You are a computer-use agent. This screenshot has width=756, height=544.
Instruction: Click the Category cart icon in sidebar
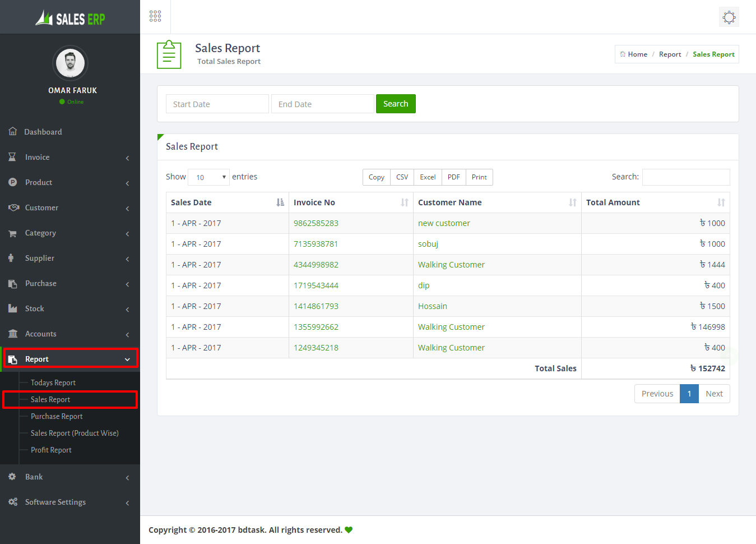click(12, 233)
